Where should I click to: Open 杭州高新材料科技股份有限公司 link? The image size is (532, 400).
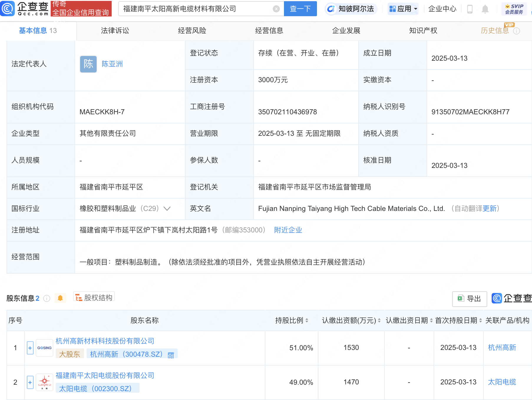105,341
